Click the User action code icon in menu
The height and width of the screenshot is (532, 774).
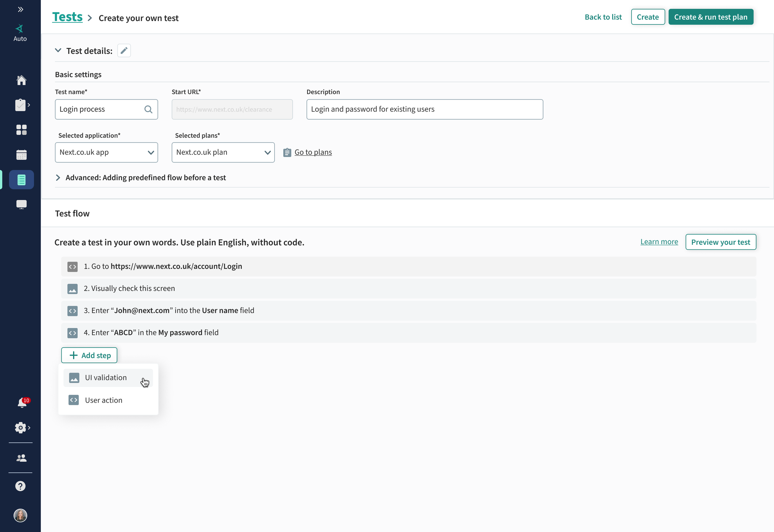point(74,400)
